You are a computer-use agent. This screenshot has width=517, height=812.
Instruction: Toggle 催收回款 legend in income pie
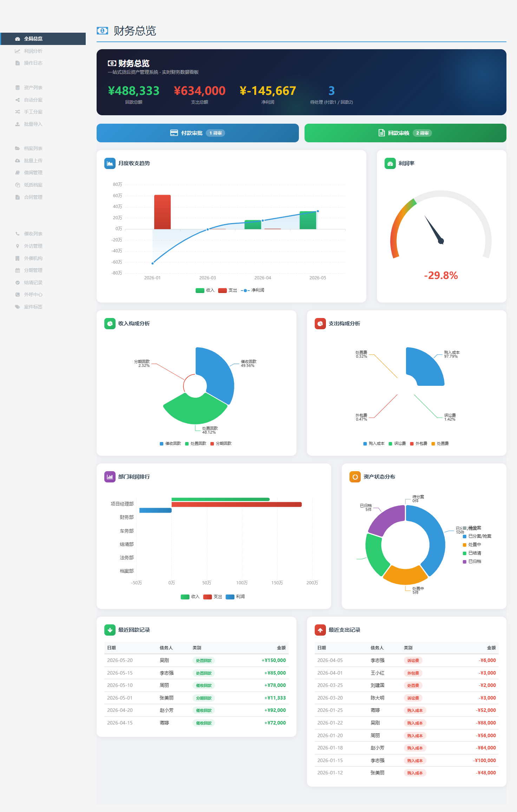click(x=170, y=443)
